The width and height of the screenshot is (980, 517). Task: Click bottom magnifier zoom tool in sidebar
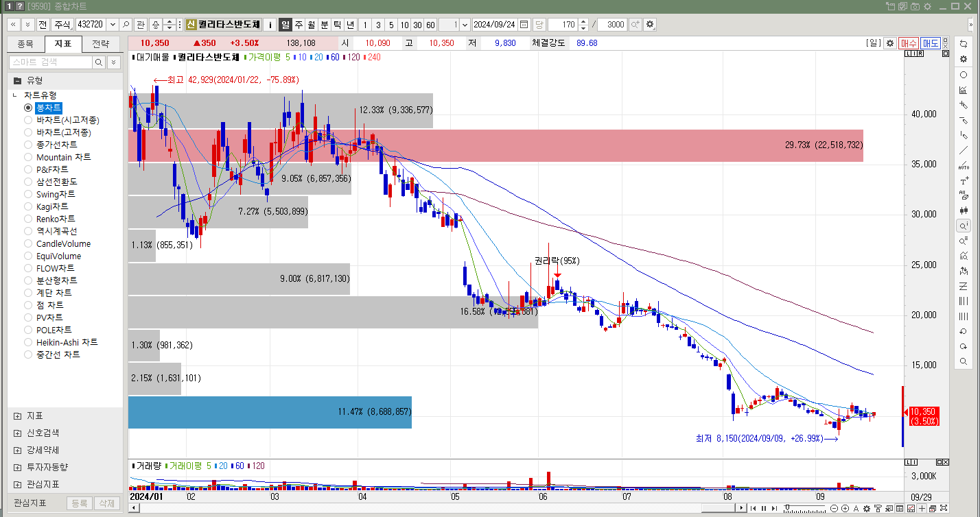964,361
